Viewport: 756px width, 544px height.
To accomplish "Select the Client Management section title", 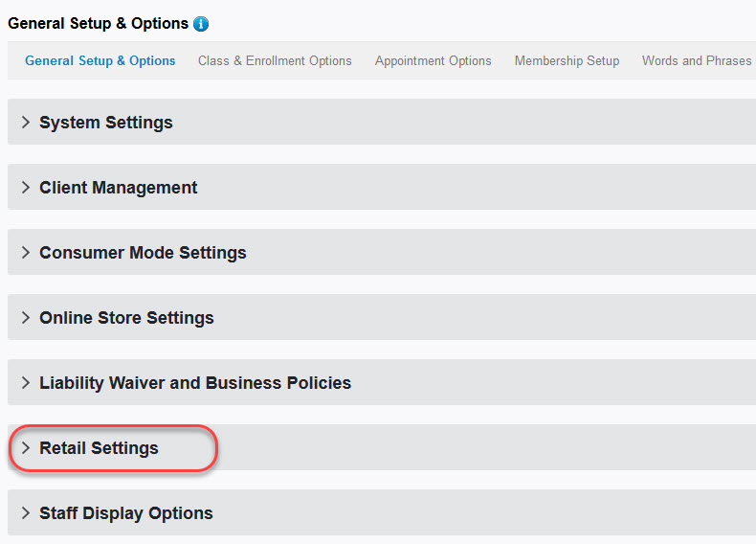I will point(119,188).
